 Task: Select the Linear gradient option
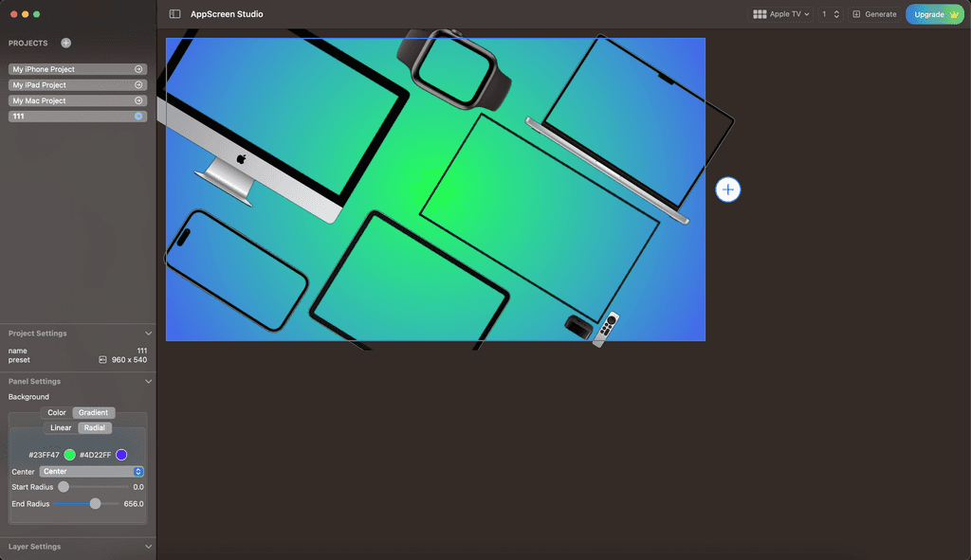click(60, 427)
